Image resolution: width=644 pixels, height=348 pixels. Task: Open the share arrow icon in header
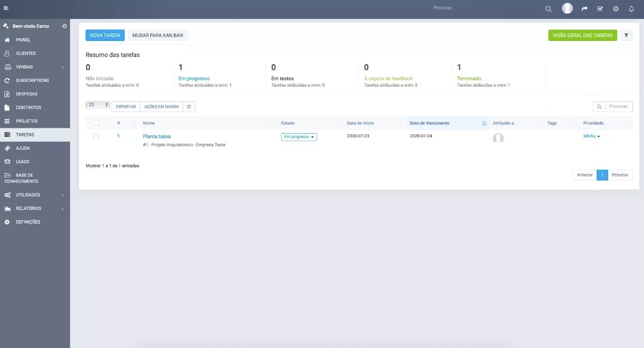point(584,9)
